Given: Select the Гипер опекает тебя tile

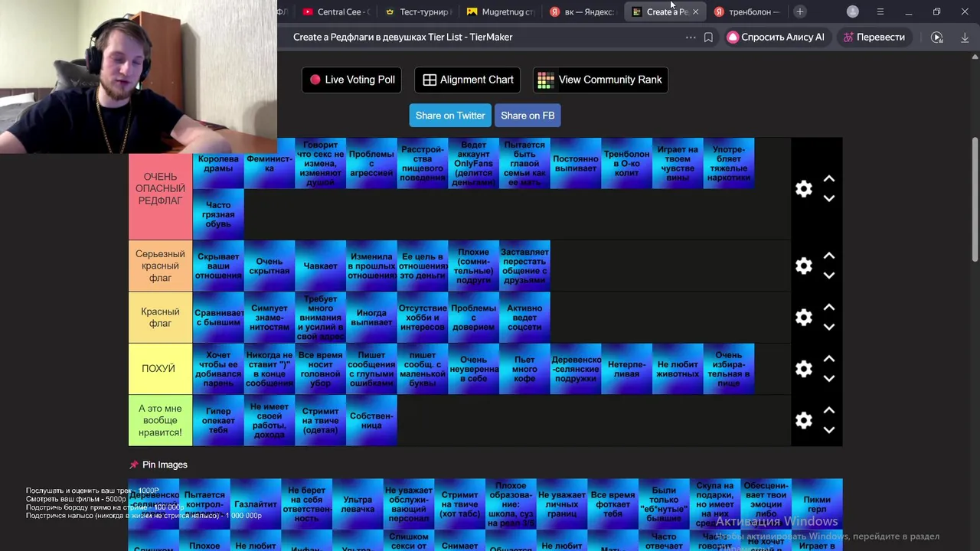Looking at the screenshot, I should (x=218, y=420).
